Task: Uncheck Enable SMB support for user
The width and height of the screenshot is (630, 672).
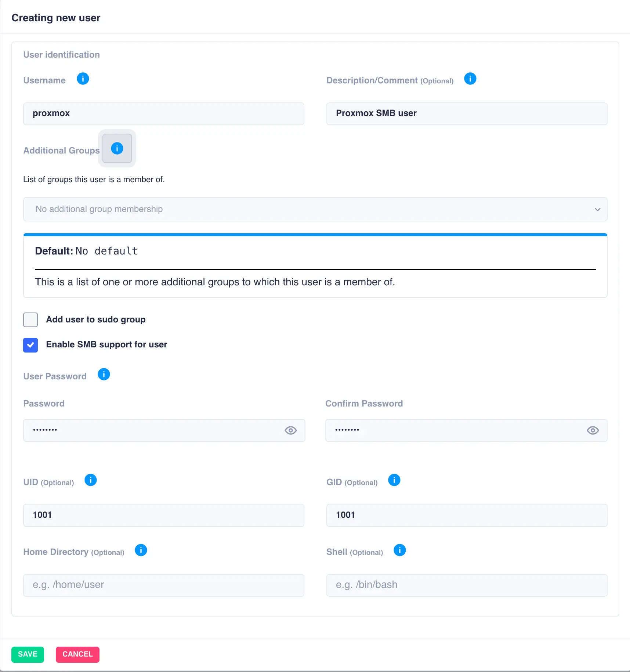Action: coord(30,345)
